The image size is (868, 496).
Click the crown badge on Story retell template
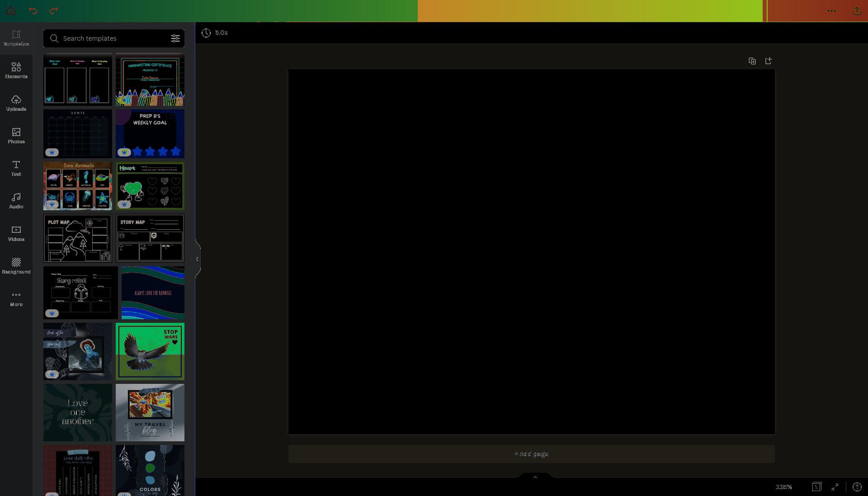click(x=52, y=313)
